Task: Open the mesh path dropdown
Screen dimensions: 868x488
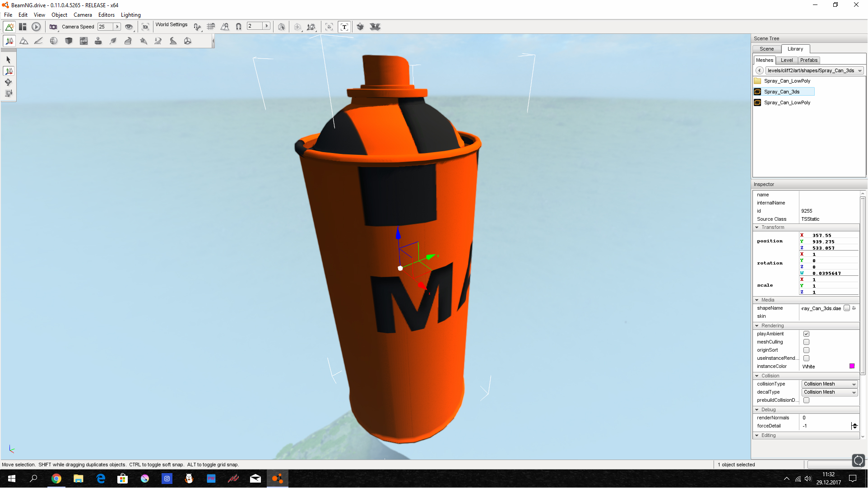Action: tap(860, 71)
